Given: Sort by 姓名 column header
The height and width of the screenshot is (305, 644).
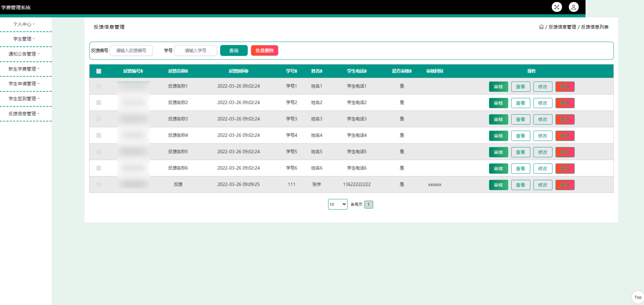Looking at the screenshot, I should [x=316, y=71].
